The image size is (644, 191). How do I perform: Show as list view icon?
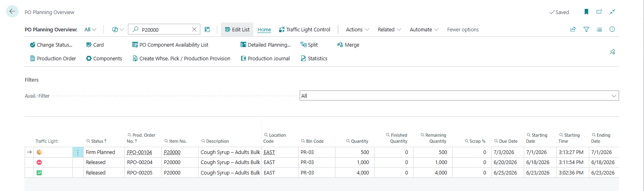(x=599, y=29)
